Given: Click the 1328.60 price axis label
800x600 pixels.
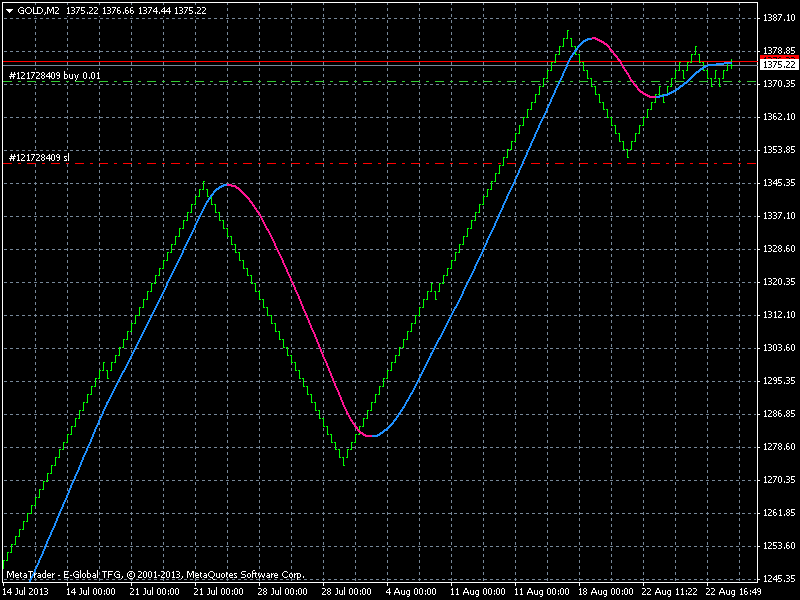Looking at the screenshot, I should coord(779,249).
